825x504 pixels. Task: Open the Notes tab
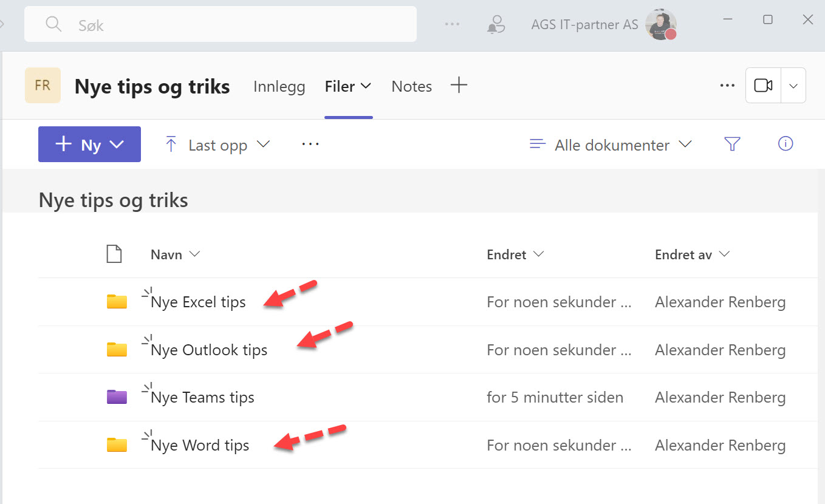pyautogui.click(x=411, y=86)
